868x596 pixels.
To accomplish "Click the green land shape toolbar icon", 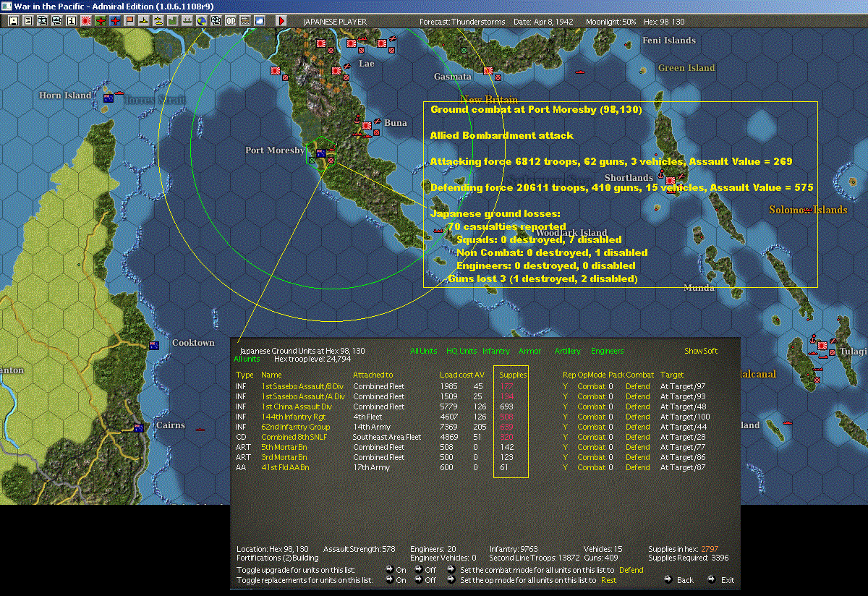I will (172, 21).
